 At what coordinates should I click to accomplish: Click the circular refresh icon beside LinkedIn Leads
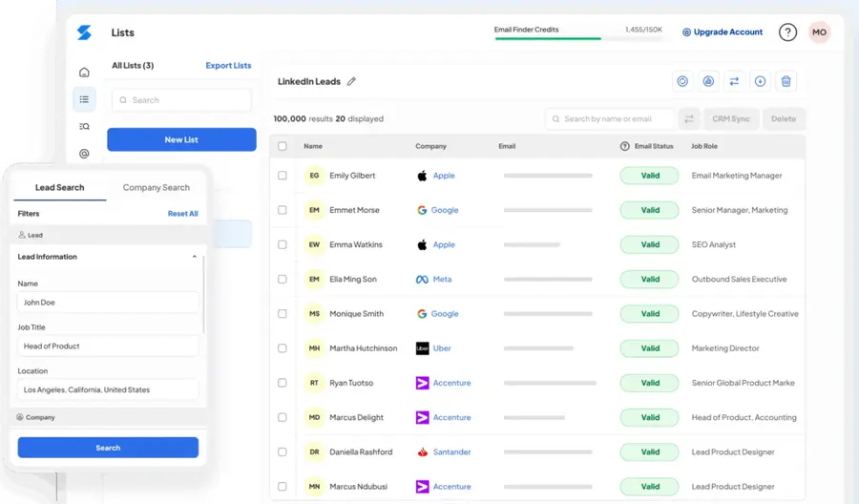682,81
